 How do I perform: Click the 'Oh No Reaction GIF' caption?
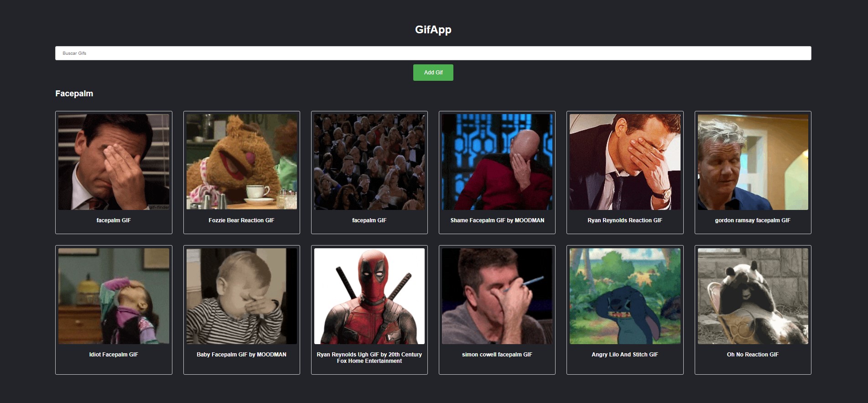pyautogui.click(x=753, y=355)
